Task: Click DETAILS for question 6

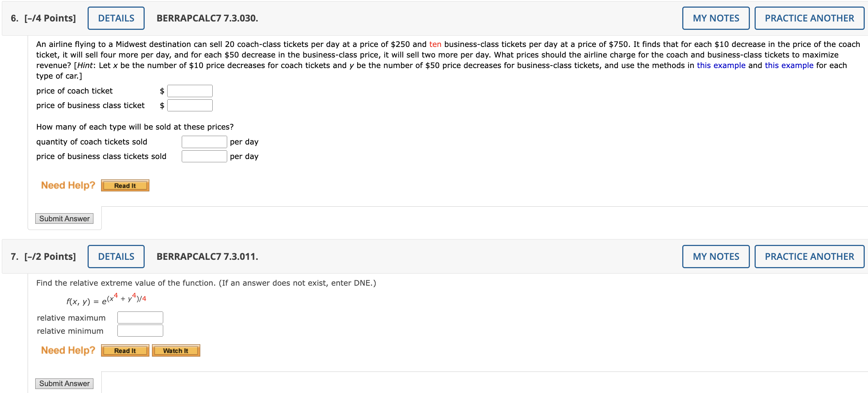Action: pos(116,17)
